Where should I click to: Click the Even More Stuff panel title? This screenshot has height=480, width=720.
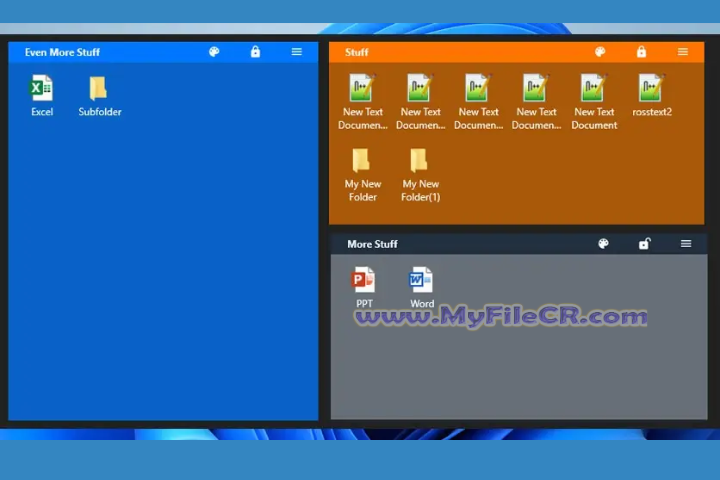pos(62,52)
